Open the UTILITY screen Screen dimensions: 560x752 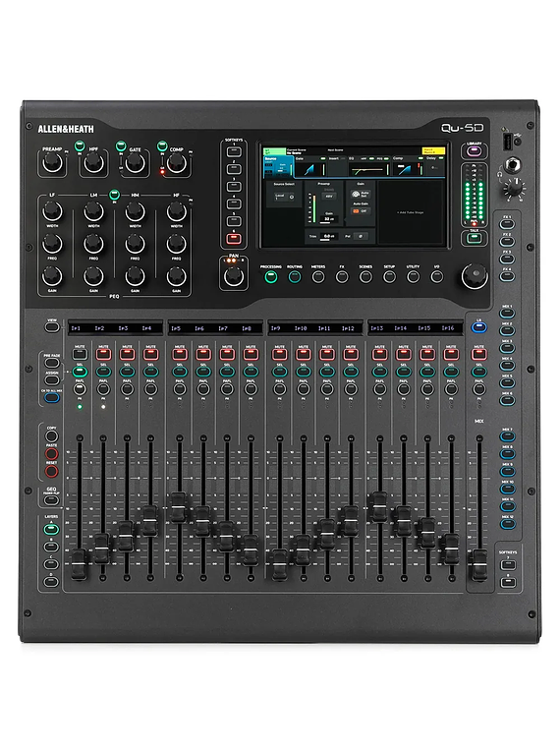pyautogui.click(x=413, y=277)
